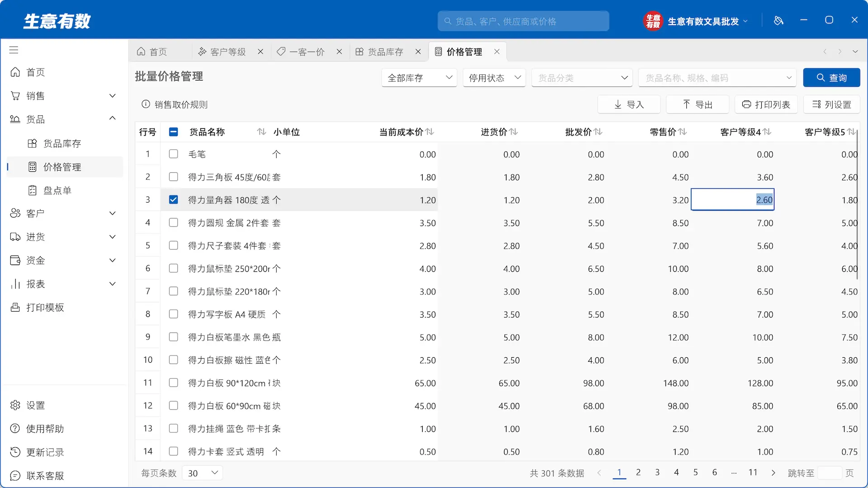
Task: Sort the 零售价 column
Action: click(683, 132)
